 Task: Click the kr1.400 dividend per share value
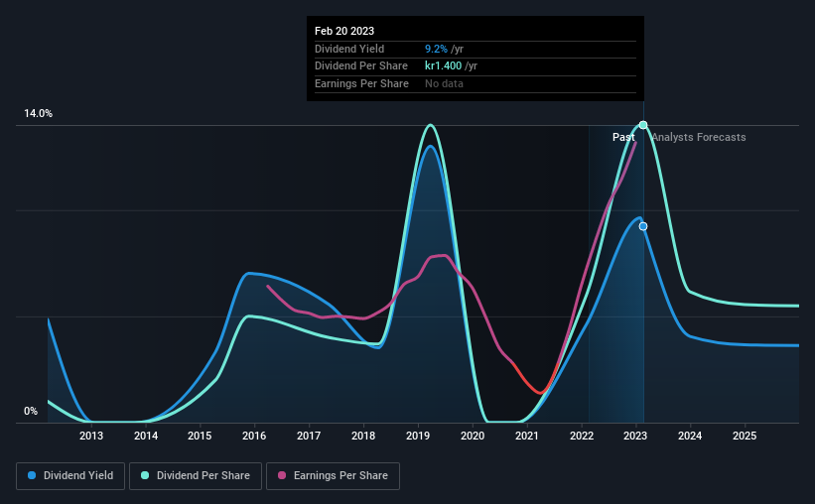coord(444,66)
